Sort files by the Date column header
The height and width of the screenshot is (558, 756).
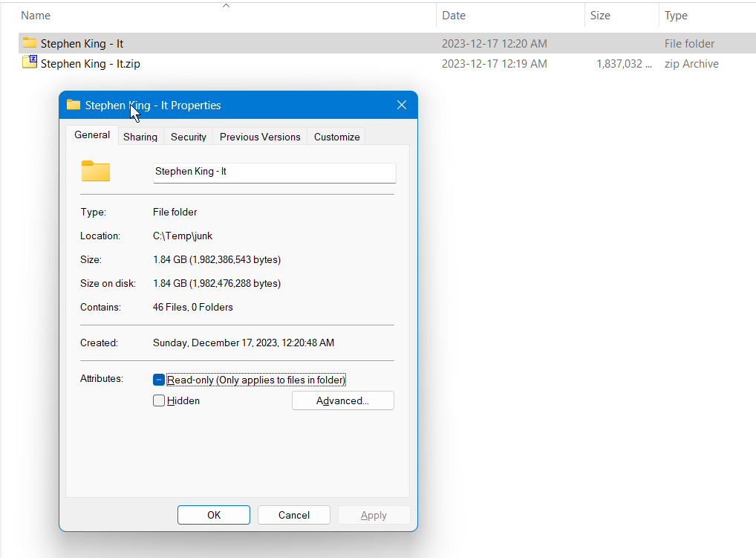(454, 16)
